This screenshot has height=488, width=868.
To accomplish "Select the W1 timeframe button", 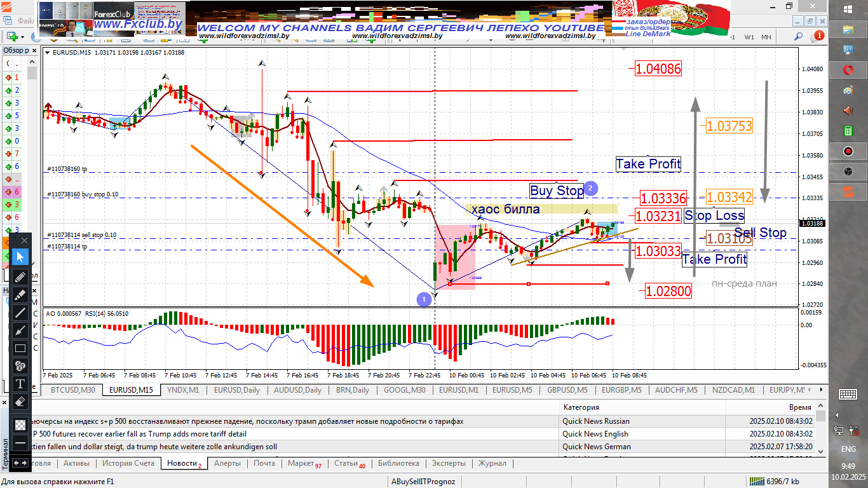I will coord(750,37).
